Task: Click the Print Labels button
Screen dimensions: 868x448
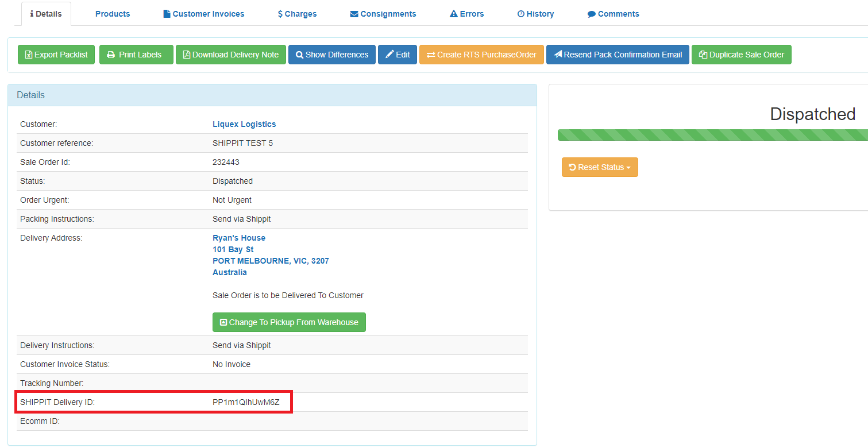Action: (136, 55)
